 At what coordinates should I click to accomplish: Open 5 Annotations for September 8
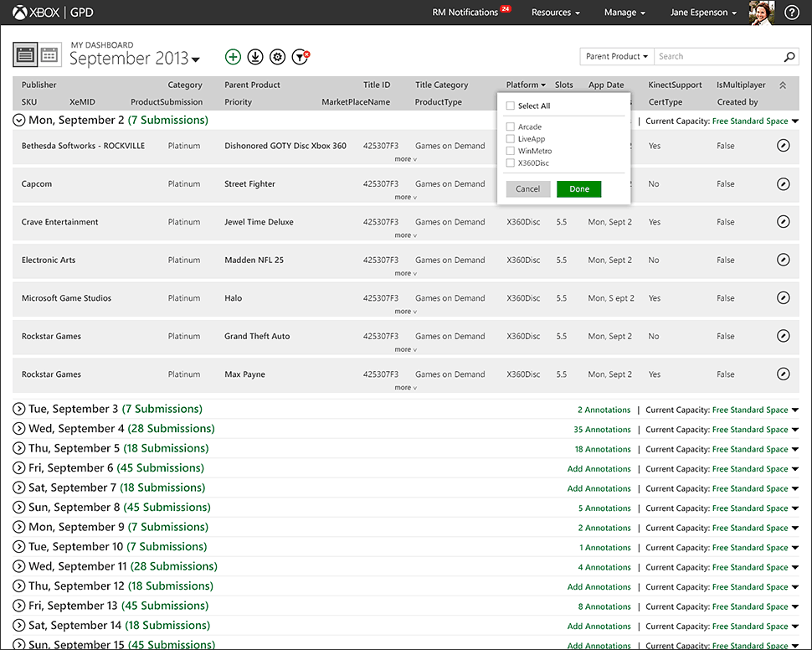click(604, 508)
